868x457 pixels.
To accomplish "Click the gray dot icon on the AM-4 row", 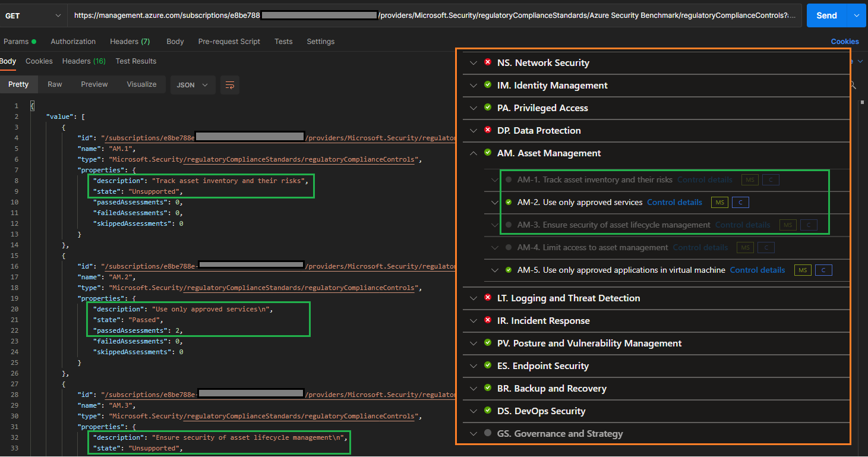I will pos(509,247).
